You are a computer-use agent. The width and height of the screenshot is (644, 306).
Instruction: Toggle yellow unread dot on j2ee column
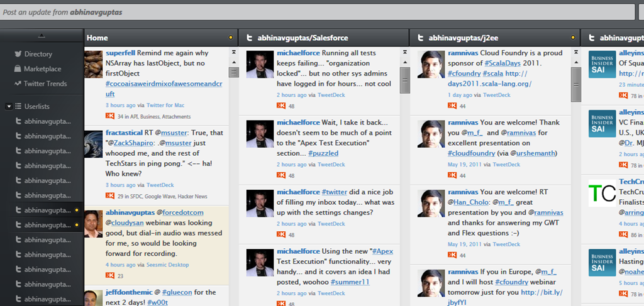tap(573, 38)
